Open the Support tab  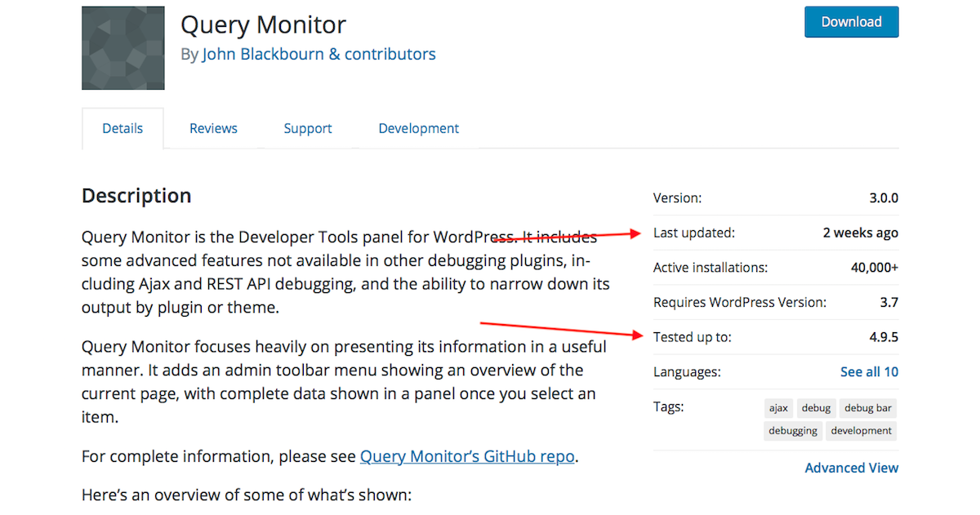pyautogui.click(x=308, y=129)
